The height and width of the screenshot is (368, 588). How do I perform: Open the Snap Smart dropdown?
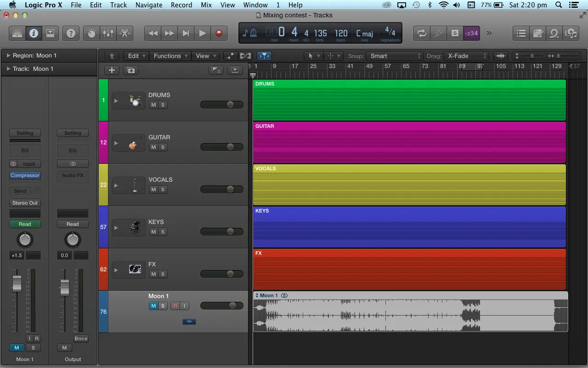point(395,56)
